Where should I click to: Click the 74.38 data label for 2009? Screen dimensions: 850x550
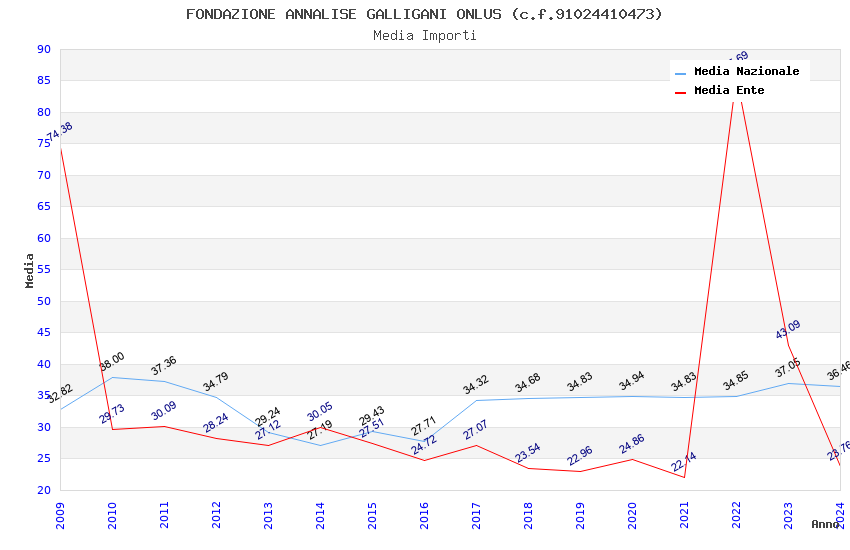click(x=60, y=132)
